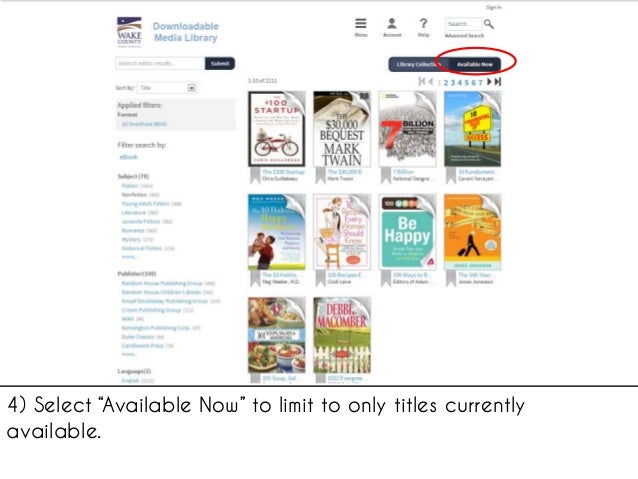Switch to Library Collection view
The height and width of the screenshot is (479, 638).
[x=418, y=64]
